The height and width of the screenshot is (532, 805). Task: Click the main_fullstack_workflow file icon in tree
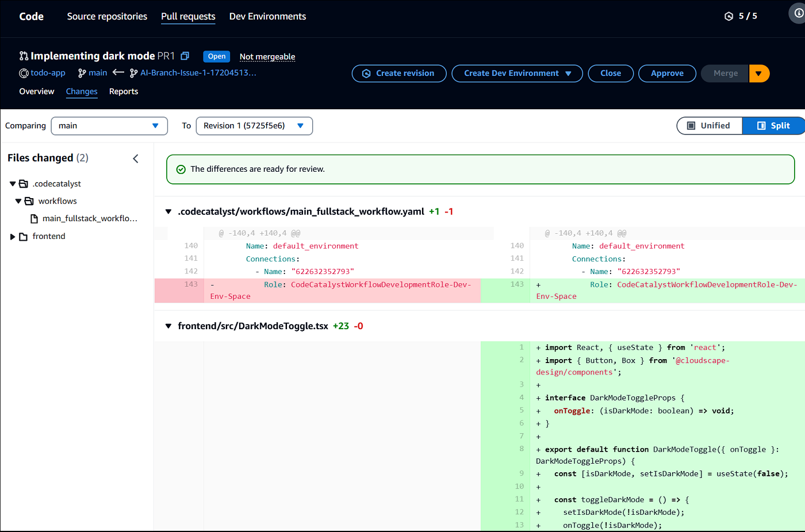(x=34, y=218)
